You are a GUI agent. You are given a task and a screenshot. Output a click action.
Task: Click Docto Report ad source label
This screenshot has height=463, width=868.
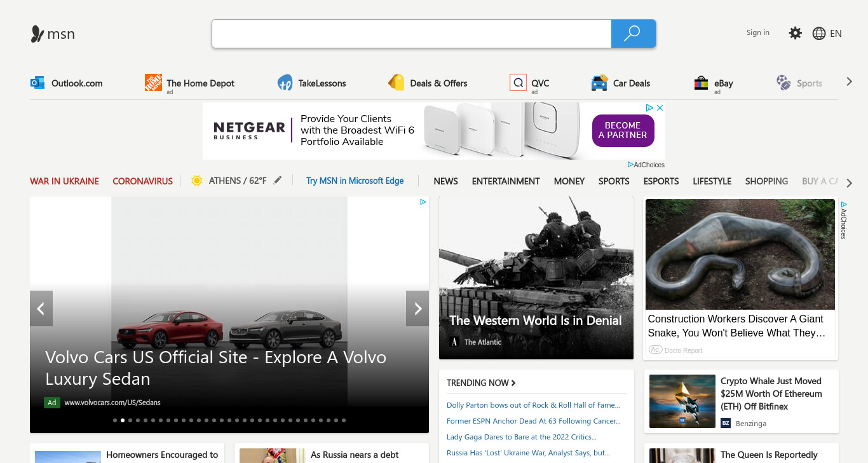click(683, 350)
